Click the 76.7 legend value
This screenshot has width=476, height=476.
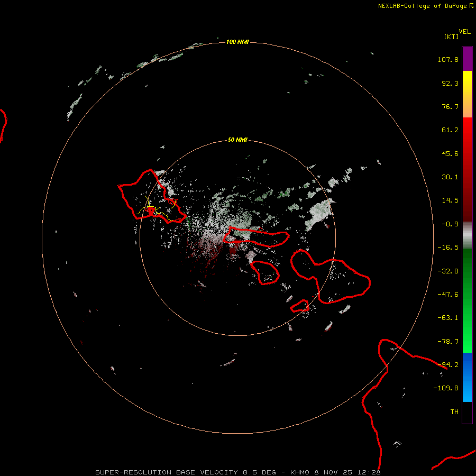(450, 106)
